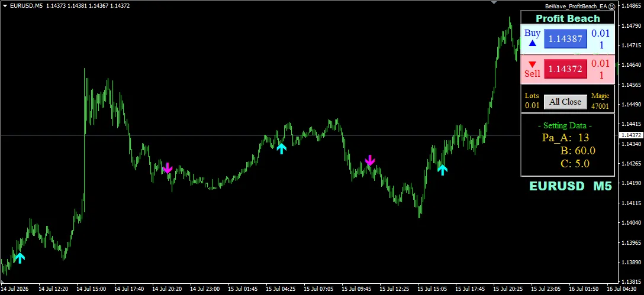Click the red Sell price button 1.14372

pyautogui.click(x=565, y=69)
